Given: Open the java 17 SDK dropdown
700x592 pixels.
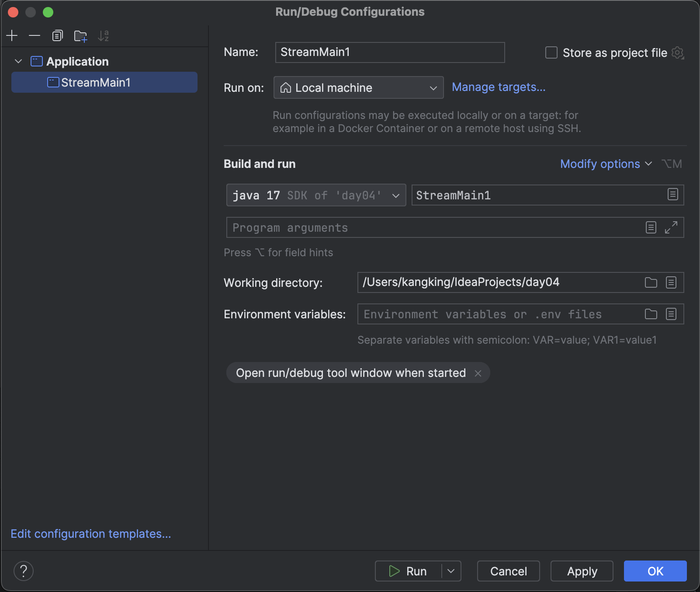Looking at the screenshot, I should 316,195.
